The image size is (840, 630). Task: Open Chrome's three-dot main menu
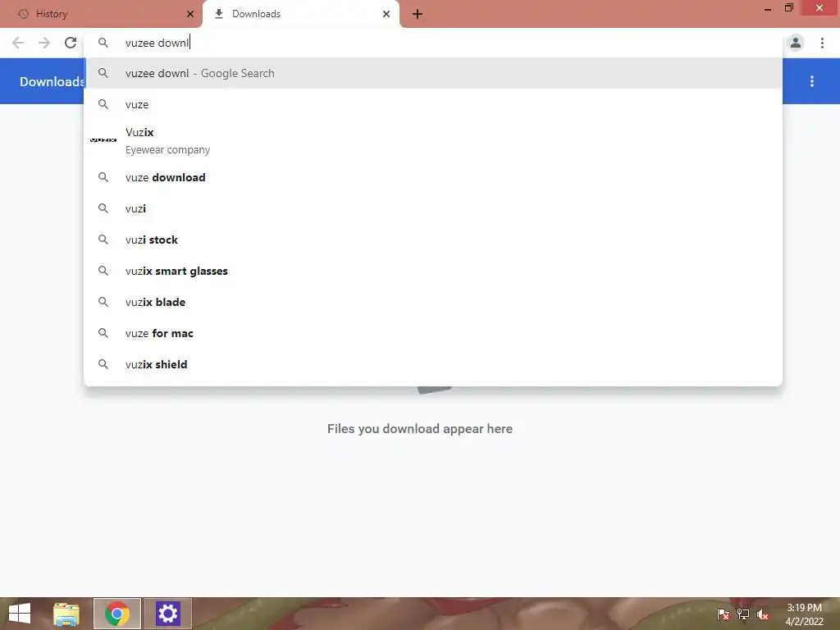(822, 43)
